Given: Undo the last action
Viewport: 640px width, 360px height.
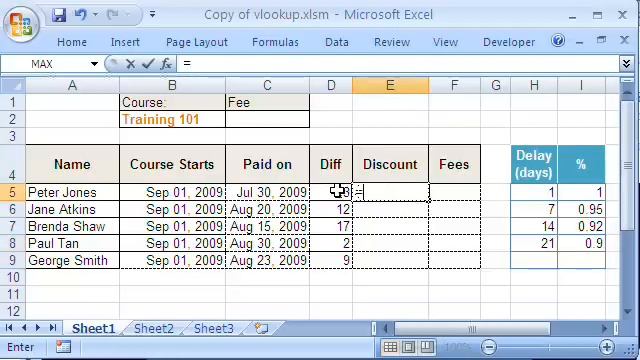Looking at the screenshot, I should [x=80, y=15].
